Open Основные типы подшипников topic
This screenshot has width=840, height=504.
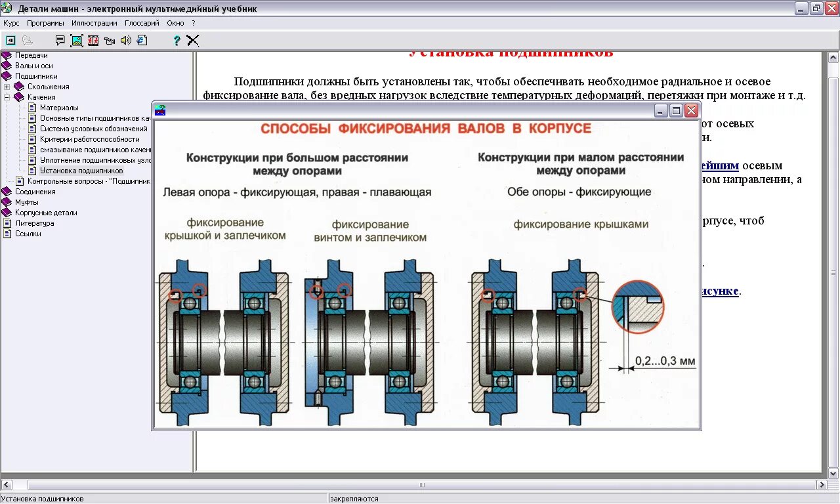click(96, 118)
